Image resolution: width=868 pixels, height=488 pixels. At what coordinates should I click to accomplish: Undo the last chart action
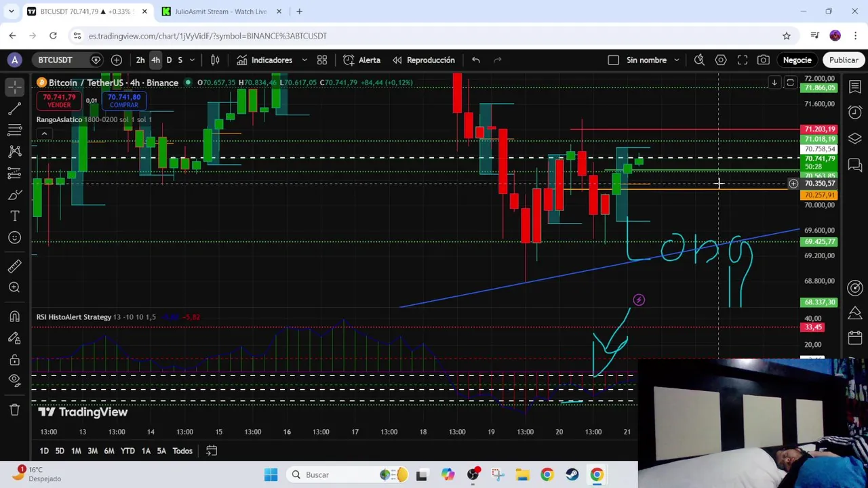(476, 60)
